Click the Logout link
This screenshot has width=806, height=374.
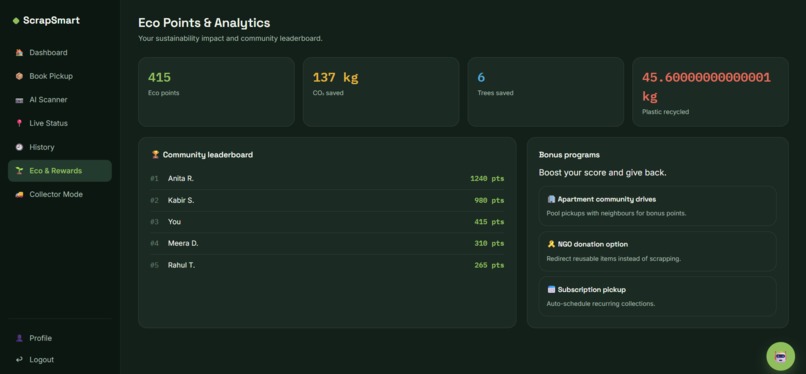pyautogui.click(x=60, y=360)
